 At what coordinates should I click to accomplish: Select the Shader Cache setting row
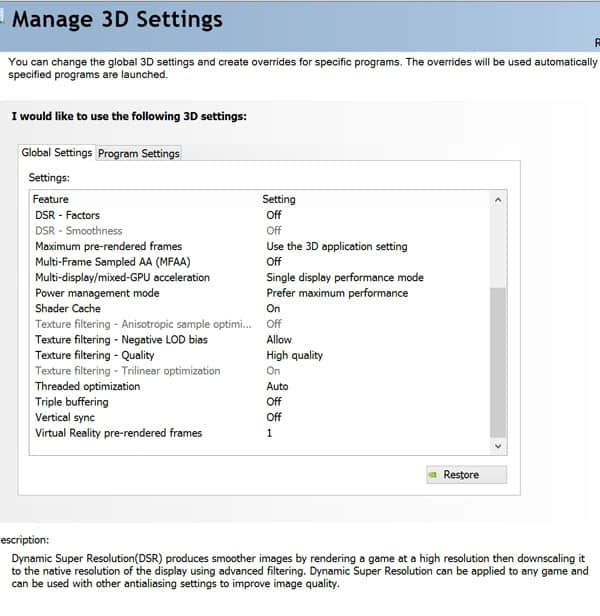click(x=260, y=308)
